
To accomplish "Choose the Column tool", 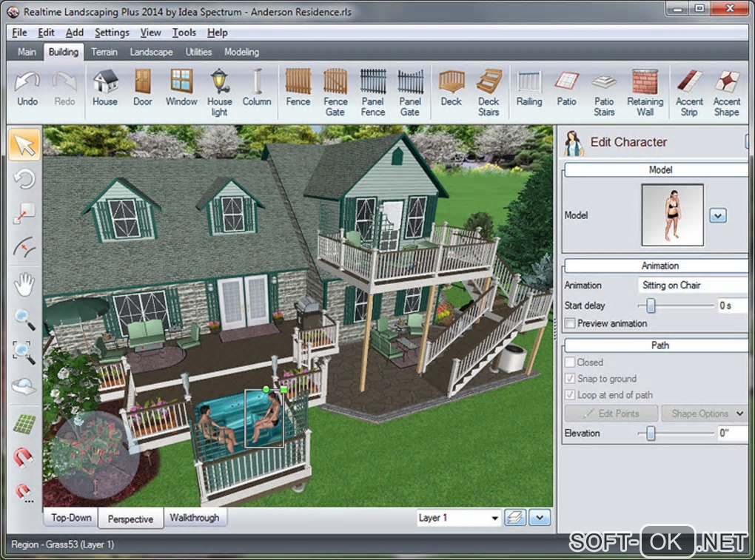I will [x=257, y=88].
